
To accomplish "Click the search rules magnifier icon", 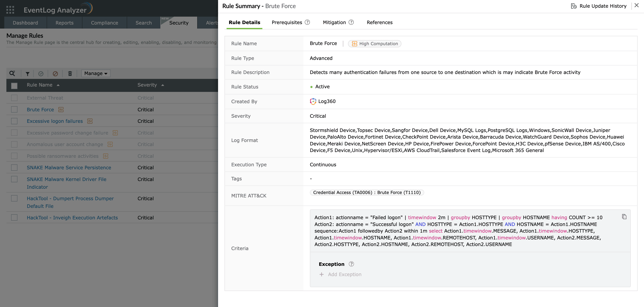I will coord(12,73).
